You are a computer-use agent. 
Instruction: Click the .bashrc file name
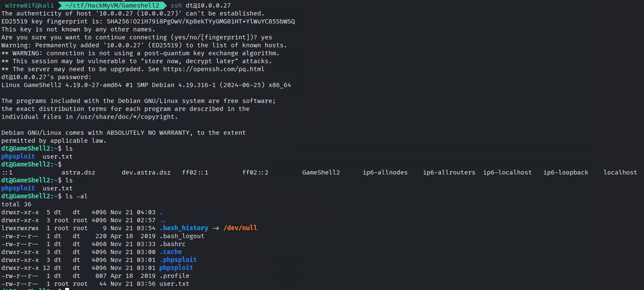pos(172,244)
